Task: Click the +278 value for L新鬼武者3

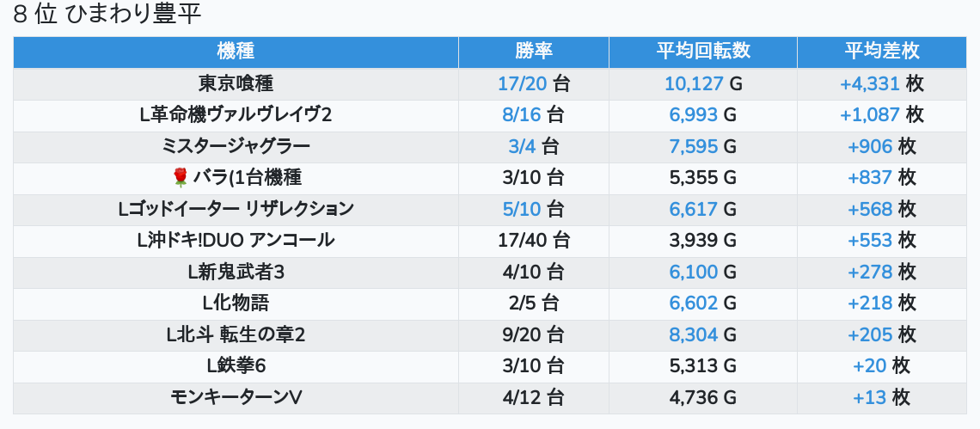Action: pyautogui.click(x=870, y=272)
